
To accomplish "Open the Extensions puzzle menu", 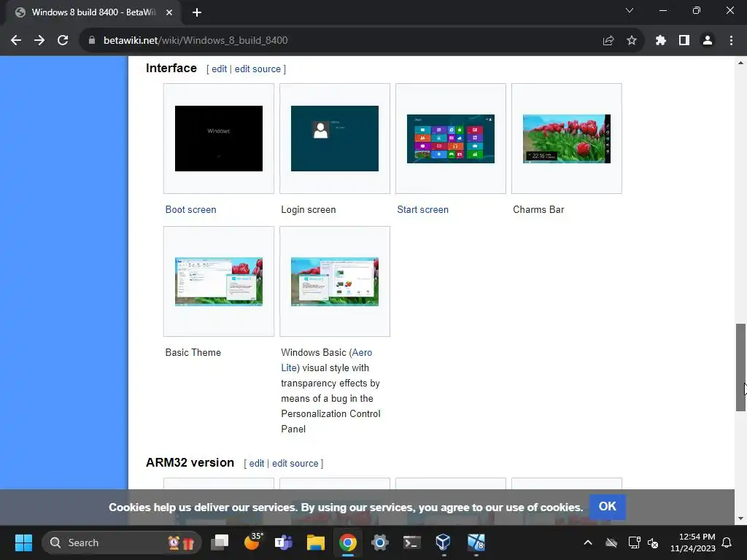I will coord(660,41).
